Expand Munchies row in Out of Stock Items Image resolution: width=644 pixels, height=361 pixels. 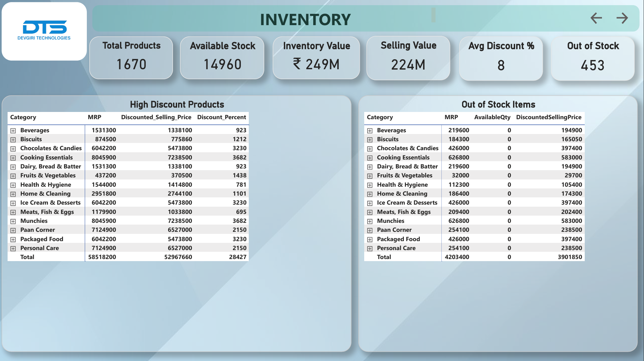370,221
